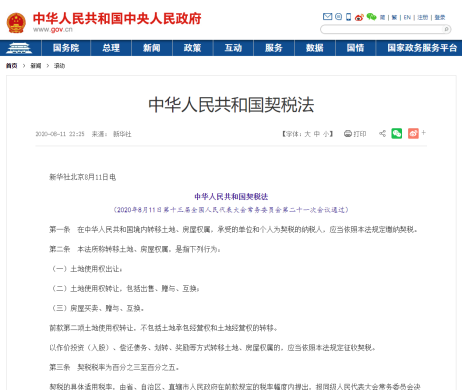Go to 滚动 in breadcrumb
Image resolution: width=463 pixels, height=391 pixels.
60,66
